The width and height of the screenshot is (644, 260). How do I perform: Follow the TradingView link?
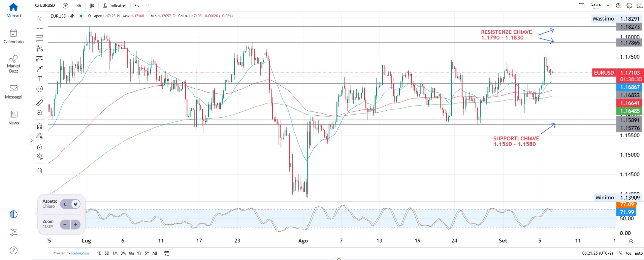pyautogui.click(x=80, y=253)
